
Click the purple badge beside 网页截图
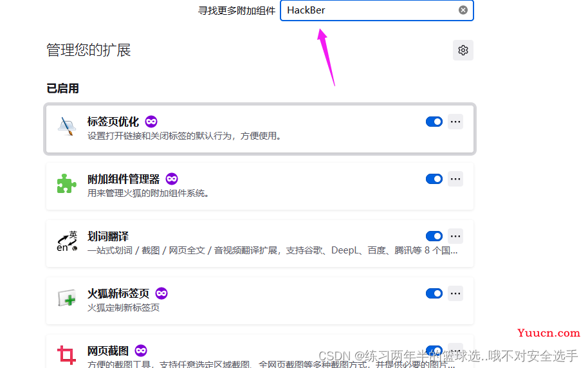[x=141, y=351]
